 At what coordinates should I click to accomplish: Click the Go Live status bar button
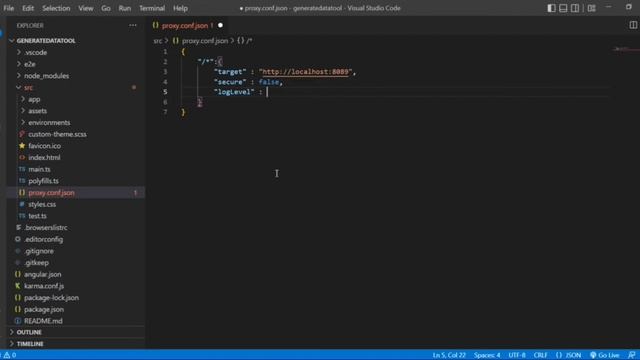(x=605, y=355)
